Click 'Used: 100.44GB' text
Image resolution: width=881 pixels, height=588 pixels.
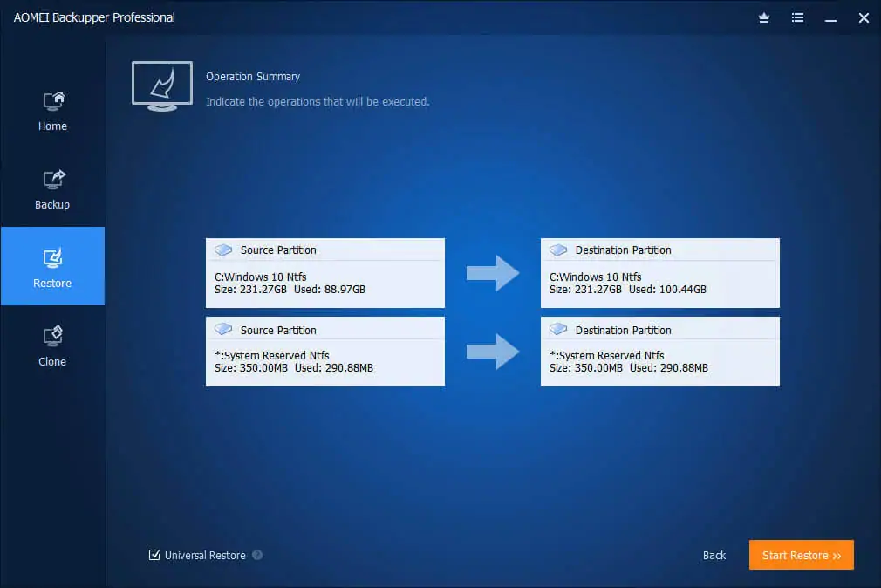pos(667,290)
